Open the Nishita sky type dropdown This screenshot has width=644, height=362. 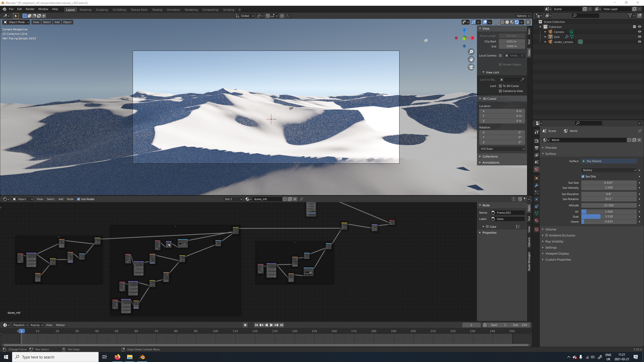[609, 170]
